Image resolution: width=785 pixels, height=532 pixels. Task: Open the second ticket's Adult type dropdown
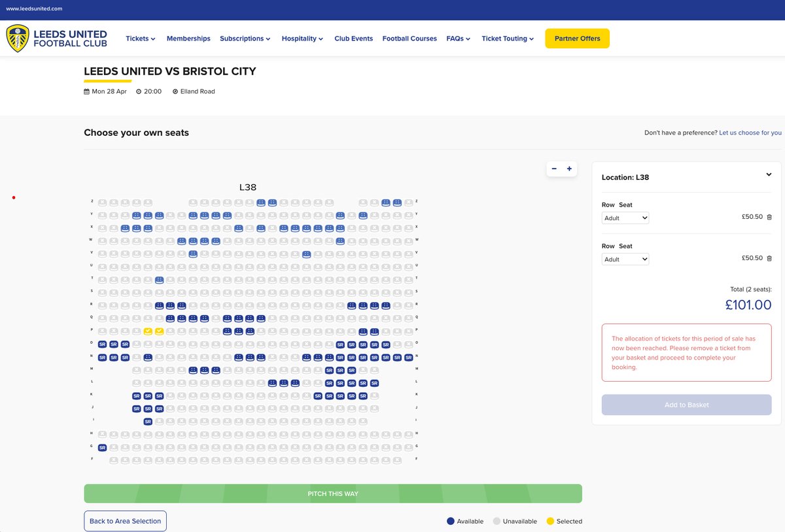(x=625, y=259)
